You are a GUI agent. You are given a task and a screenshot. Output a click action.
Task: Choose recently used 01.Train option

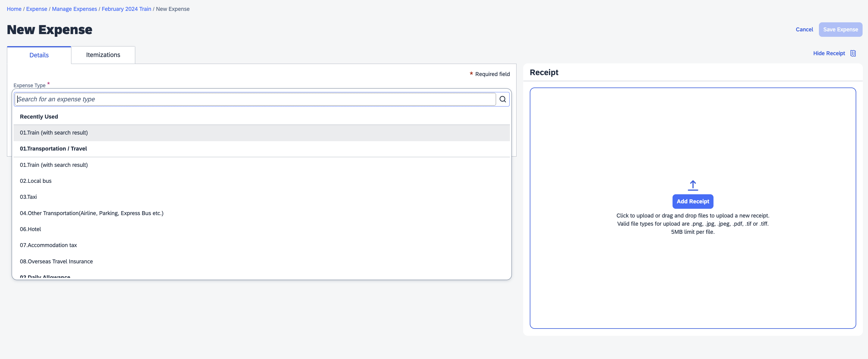click(54, 133)
